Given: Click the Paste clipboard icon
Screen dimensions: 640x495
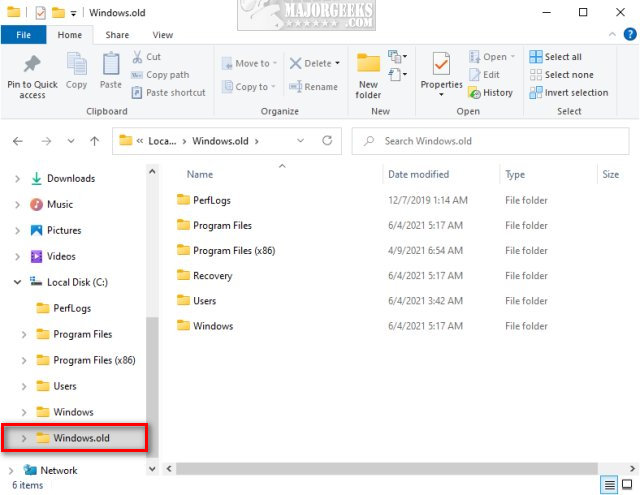Looking at the screenshot, I should pos(111,64).
